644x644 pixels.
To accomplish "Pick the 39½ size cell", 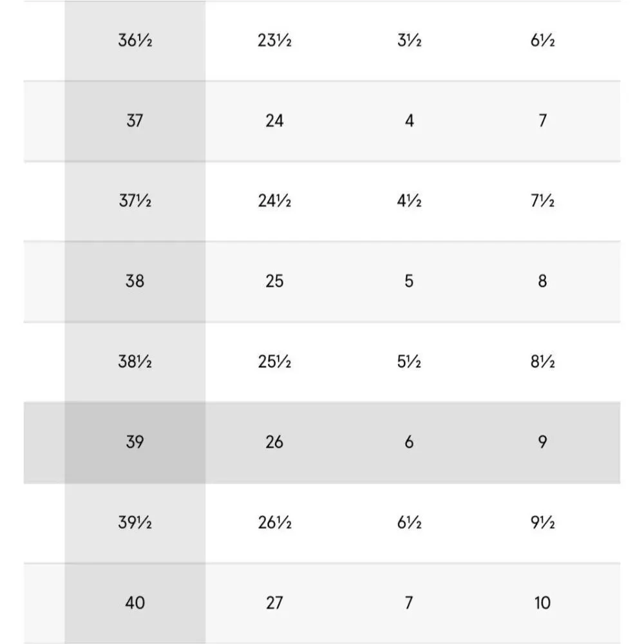I will point(135,522).
